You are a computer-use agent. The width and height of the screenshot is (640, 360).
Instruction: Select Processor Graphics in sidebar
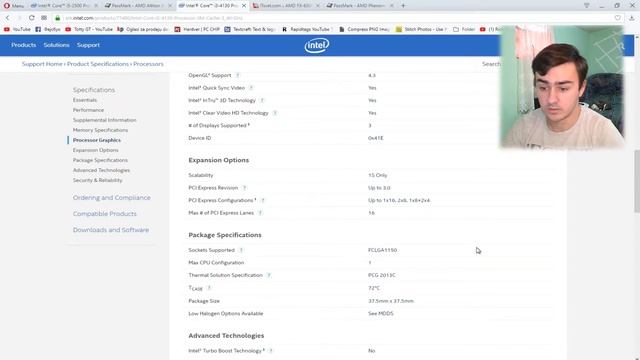pos(97,140)
